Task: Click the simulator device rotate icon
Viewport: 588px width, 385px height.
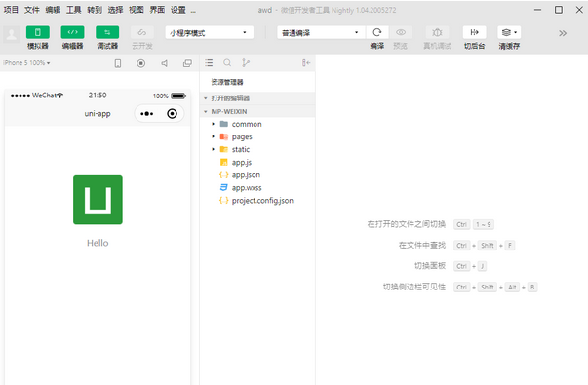Action: (x=118, y=63)
